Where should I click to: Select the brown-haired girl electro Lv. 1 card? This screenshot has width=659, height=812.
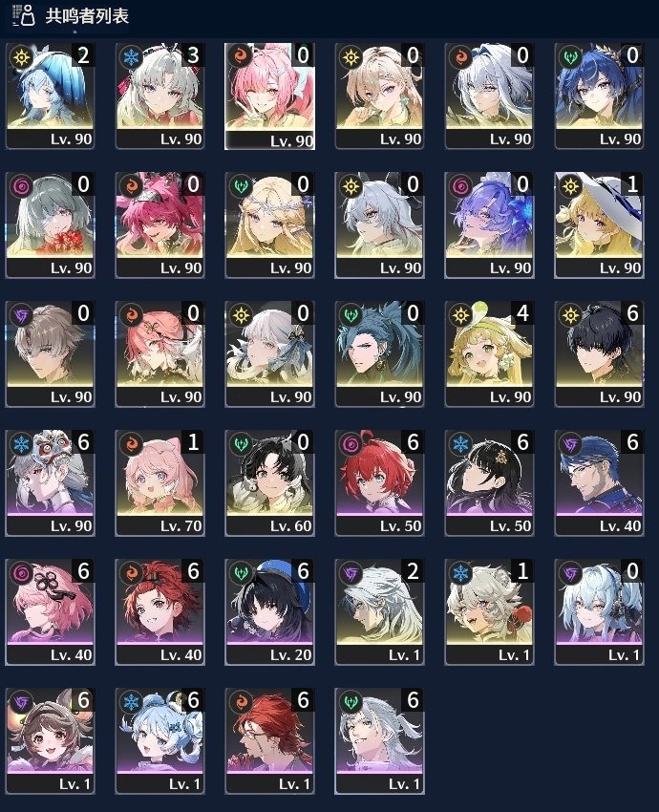pyautogui.click(x=51, y=741)
